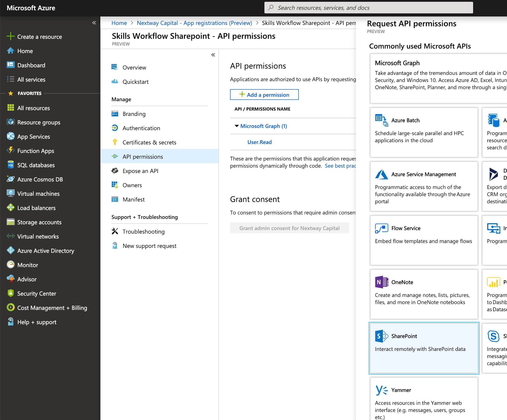Collapse the Microsoft Graph (1) permission group

tap(237, 126)
